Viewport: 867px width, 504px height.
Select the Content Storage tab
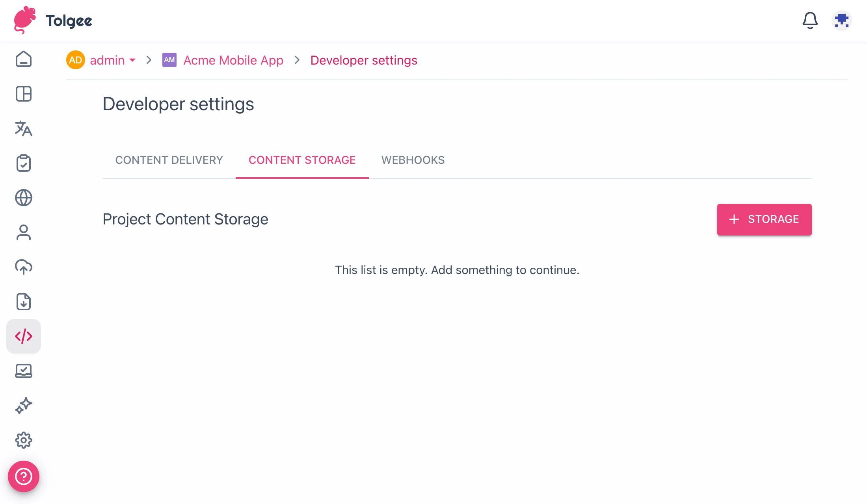pos(302,160)
